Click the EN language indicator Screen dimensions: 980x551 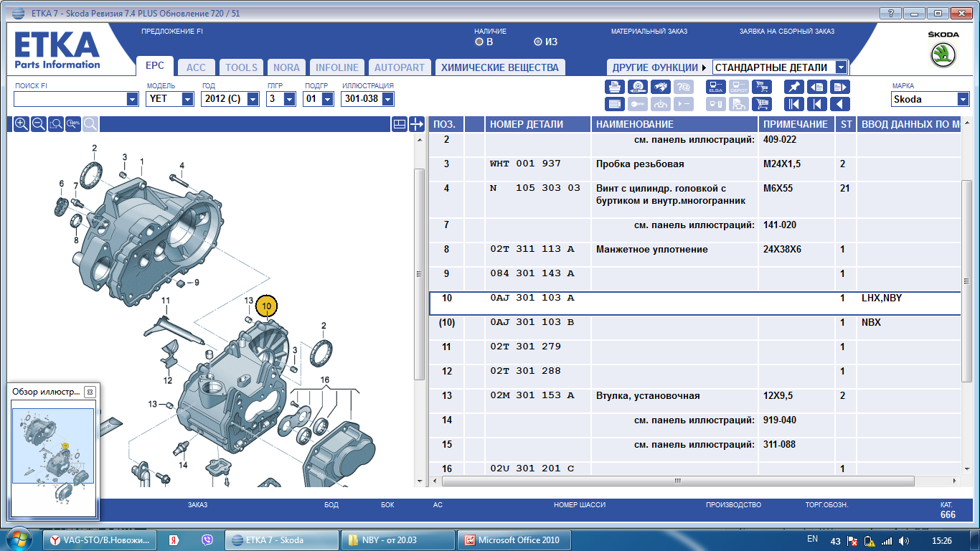click(812, 539)
